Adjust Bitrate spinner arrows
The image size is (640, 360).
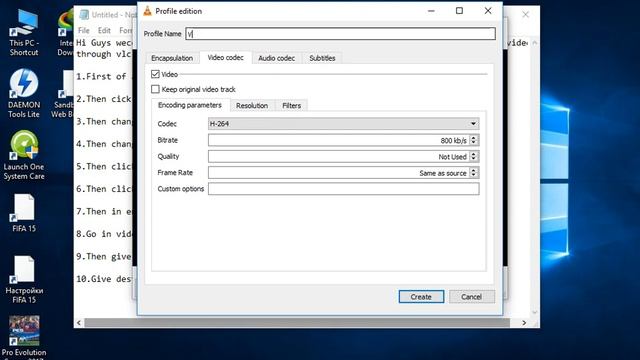473,140
